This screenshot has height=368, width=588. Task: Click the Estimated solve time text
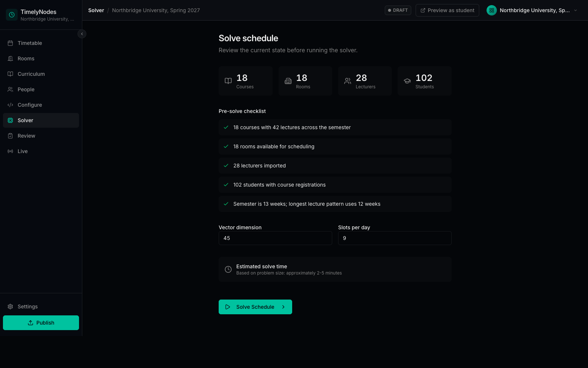point(262,266)
